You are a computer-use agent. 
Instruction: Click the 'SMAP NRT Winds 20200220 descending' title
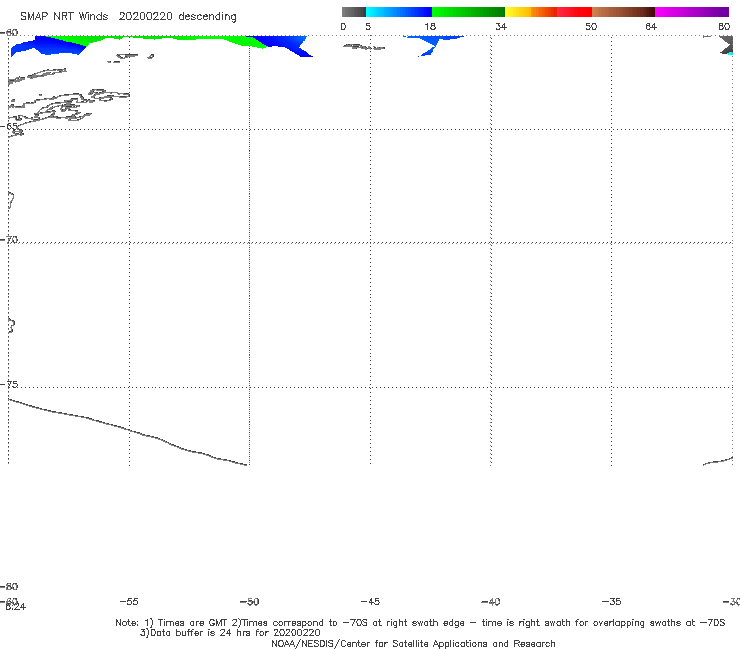click(x=128, y=16)
